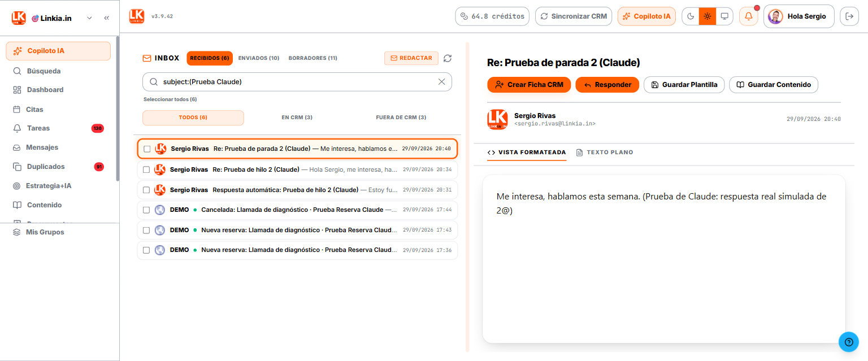Open Copiloto IA from top bar
Screen dimensions: 868x361
pos(646,16)
